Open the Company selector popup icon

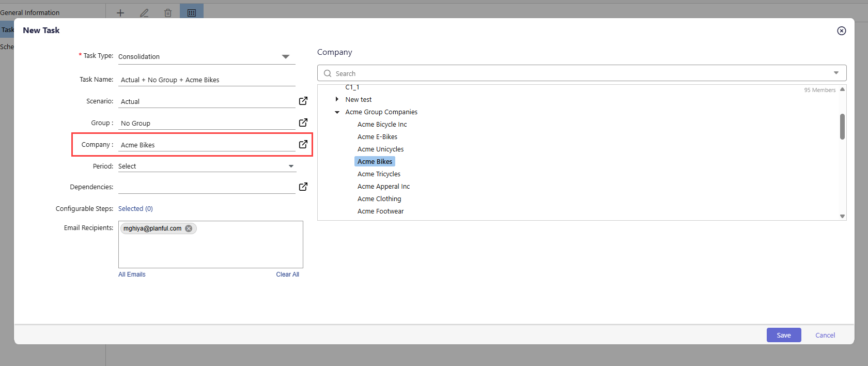coord(303,144)
